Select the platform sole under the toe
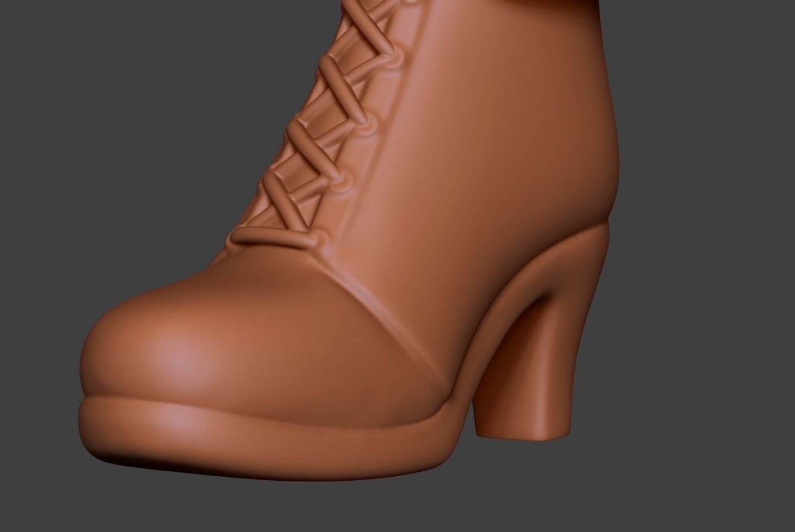795x532 pixels. (268, 439)
